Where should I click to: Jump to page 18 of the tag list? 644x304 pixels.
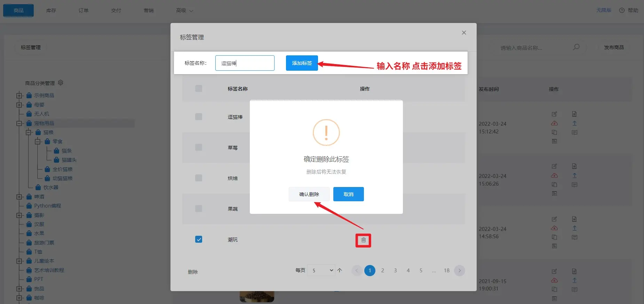[447, 271]
